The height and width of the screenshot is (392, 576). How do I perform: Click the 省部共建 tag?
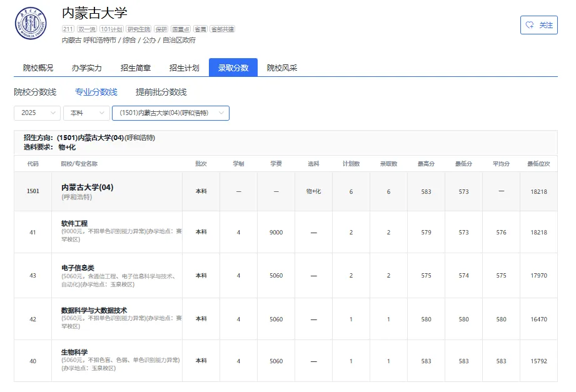click(x=223, y=29)
